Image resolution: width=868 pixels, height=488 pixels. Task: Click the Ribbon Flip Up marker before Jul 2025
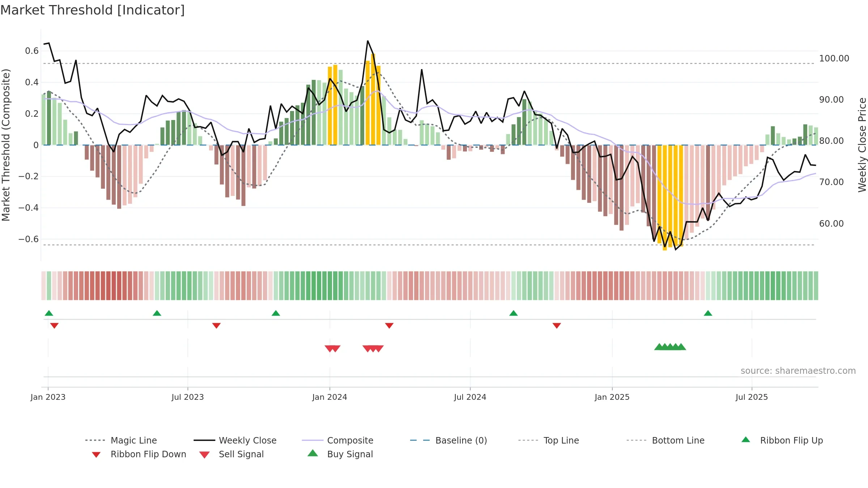click(x=708, y=313)
